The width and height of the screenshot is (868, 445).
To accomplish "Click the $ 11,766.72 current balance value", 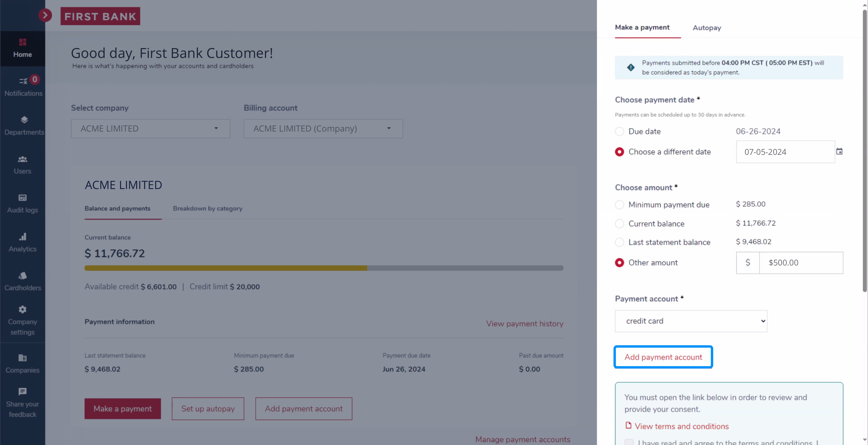I will 115,253.
